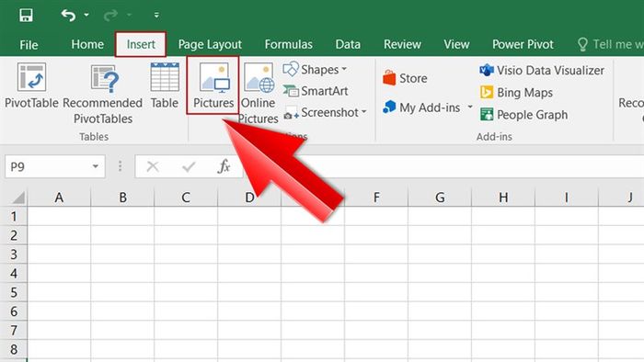This screenshot has height=362, width=644.
Task: Open the Screenshot dropdown
Action: coord(325,112)
